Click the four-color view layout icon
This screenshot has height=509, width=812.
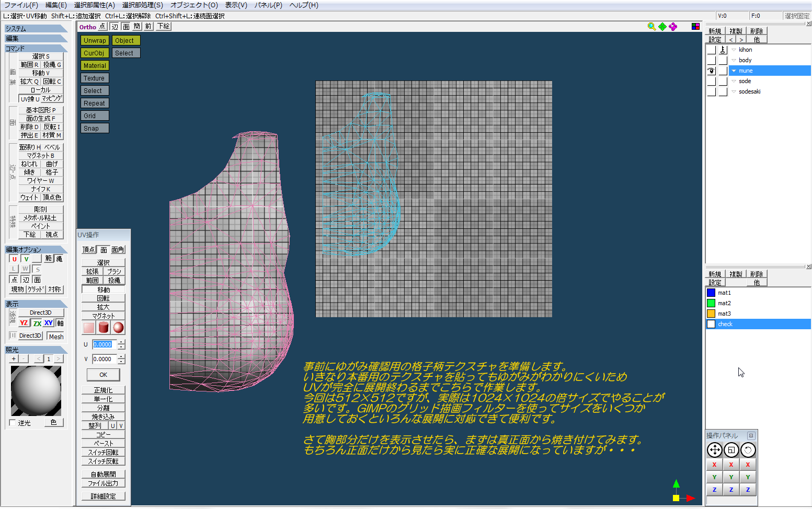coord(695,27)
